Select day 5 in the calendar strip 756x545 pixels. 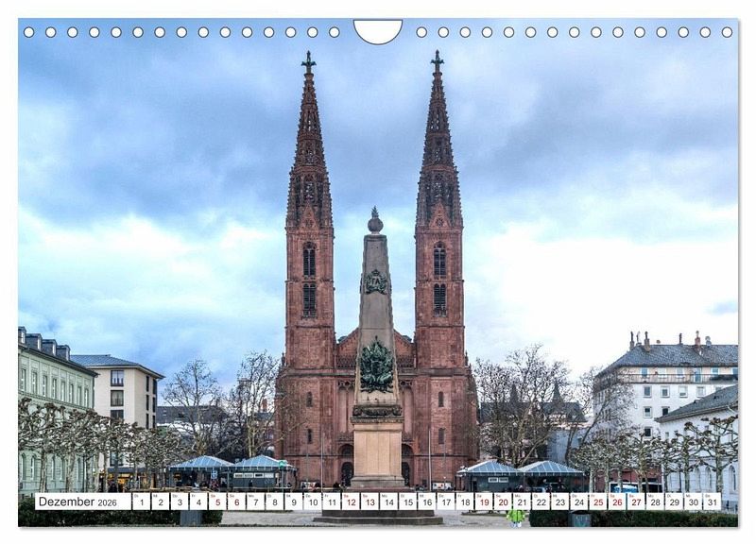216,502
